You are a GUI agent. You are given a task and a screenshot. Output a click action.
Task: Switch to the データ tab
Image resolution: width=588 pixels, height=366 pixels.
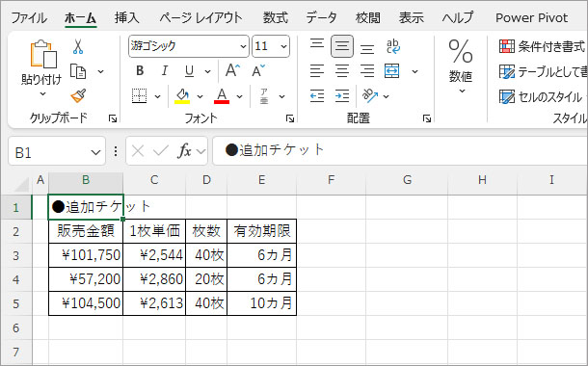tap(321, 17)
